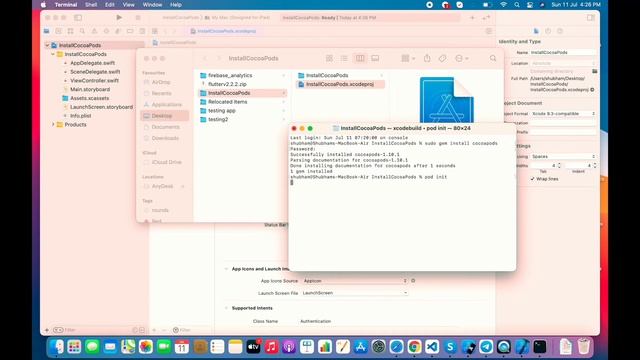
Task: Expand the Products folder
Action: click(53, 124)
